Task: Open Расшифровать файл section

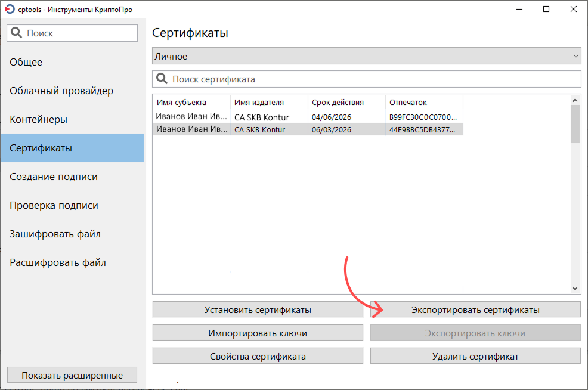Action: [58, 262]
